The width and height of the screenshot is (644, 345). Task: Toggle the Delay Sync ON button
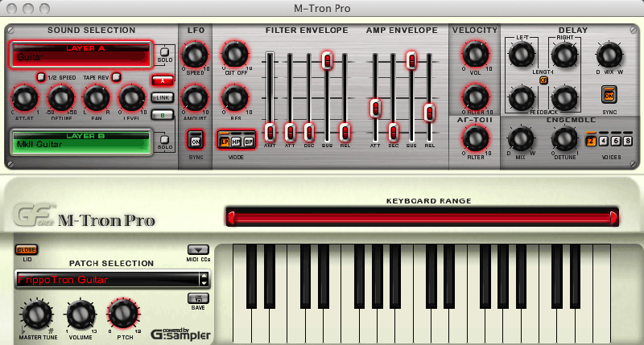pyautogui.click(x=609, y=95)
